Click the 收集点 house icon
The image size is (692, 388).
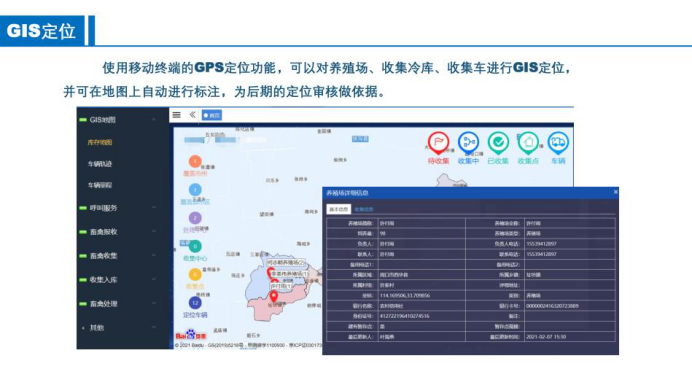pyautogui.click(x=528, y=143)
